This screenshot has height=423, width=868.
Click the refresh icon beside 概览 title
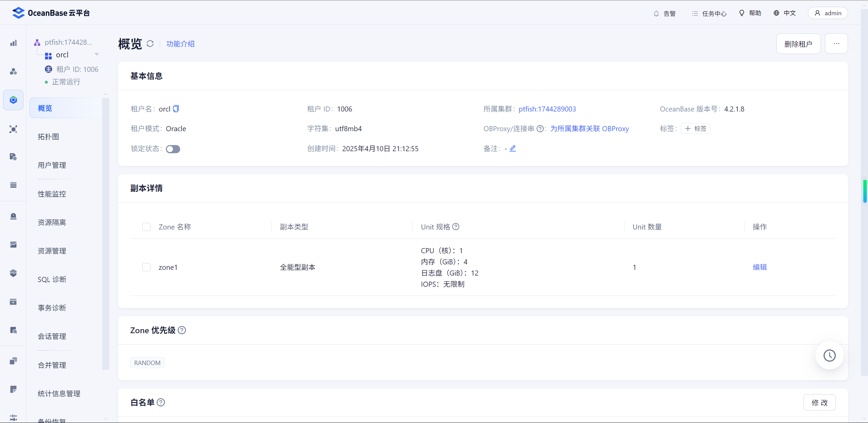tap(150, 44)
